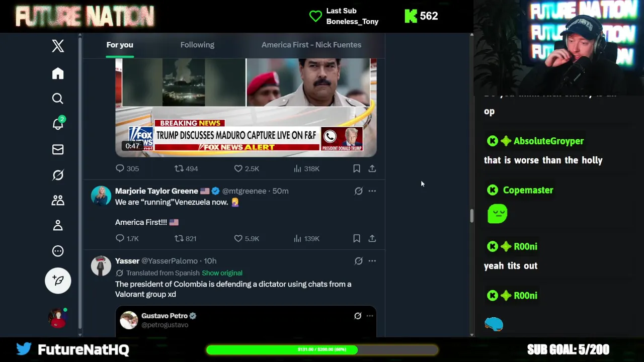The image size is (644, 362).
Task: Open Marjorie Taylor Greene's profile name
Action: click(156, 191)
